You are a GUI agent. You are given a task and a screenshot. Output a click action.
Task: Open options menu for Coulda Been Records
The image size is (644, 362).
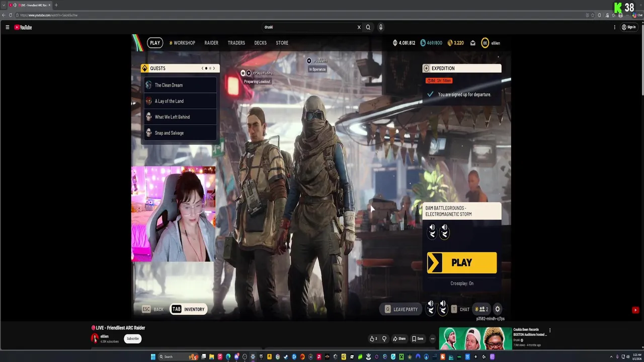click(550, 330)
